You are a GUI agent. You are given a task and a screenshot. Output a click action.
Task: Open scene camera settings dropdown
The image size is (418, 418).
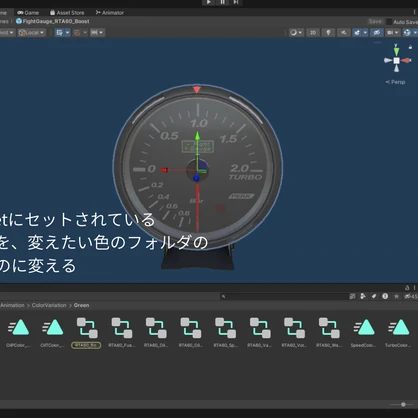tap(393, 33)
